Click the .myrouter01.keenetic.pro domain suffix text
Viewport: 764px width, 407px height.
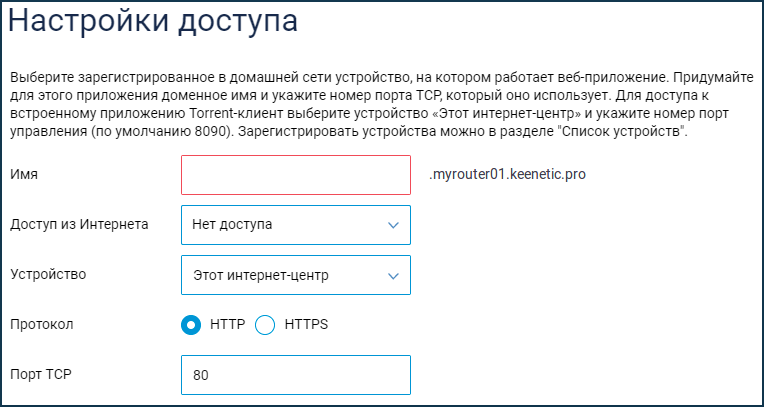click(507, 174)
